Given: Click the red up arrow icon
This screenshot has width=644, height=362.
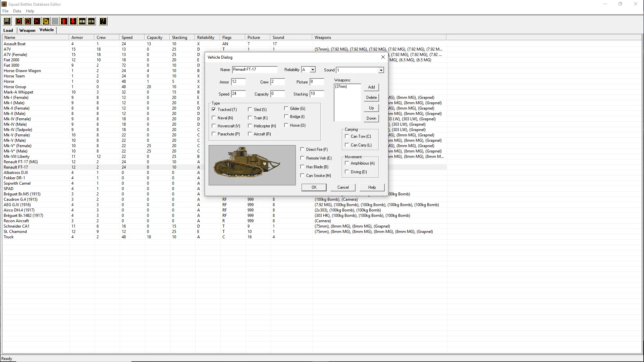Looking at the screenshot, I should pos(64,21).
